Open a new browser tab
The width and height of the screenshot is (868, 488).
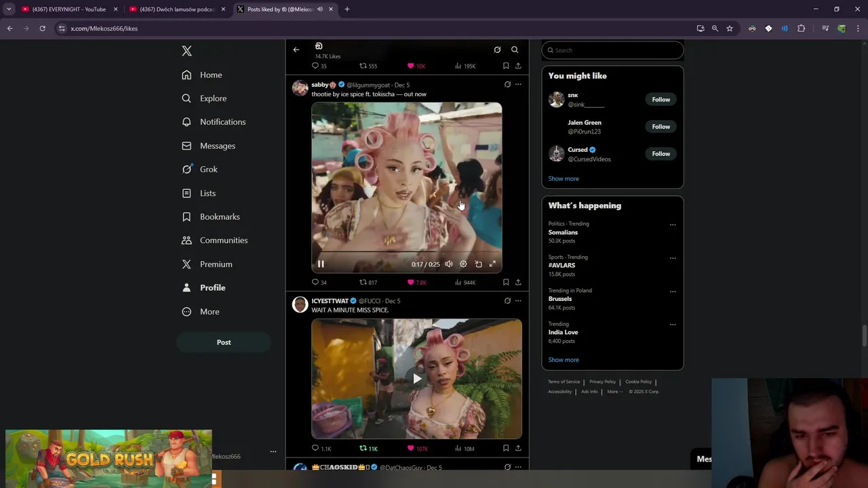(347, 9)
